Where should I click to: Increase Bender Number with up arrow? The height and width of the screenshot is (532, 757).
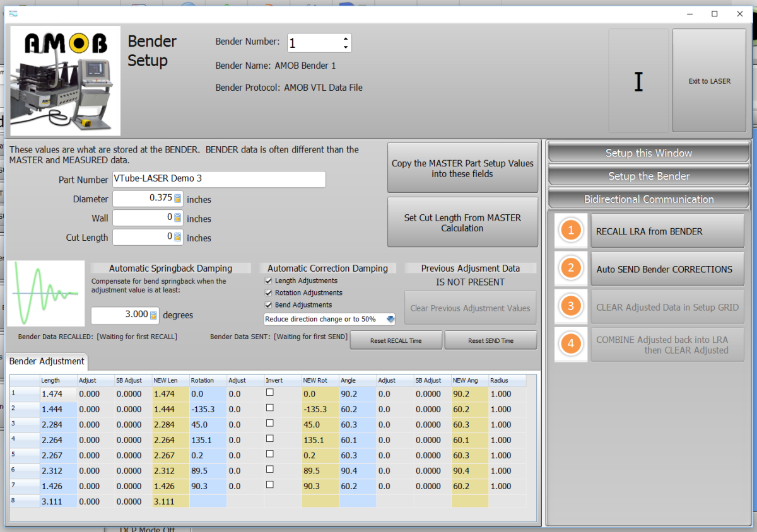pyautogui.click(x=345, y=38)
